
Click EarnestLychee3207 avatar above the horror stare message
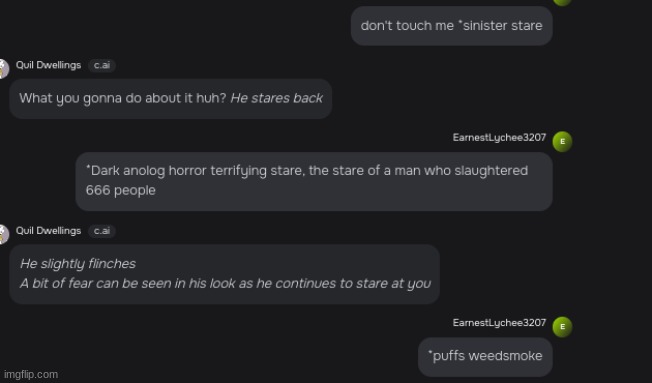pyautogui.click(x=562, y=141)
